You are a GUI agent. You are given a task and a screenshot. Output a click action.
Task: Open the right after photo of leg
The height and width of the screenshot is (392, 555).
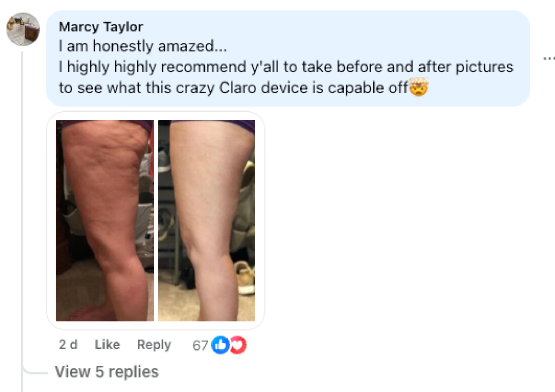[x=206, y=220]
